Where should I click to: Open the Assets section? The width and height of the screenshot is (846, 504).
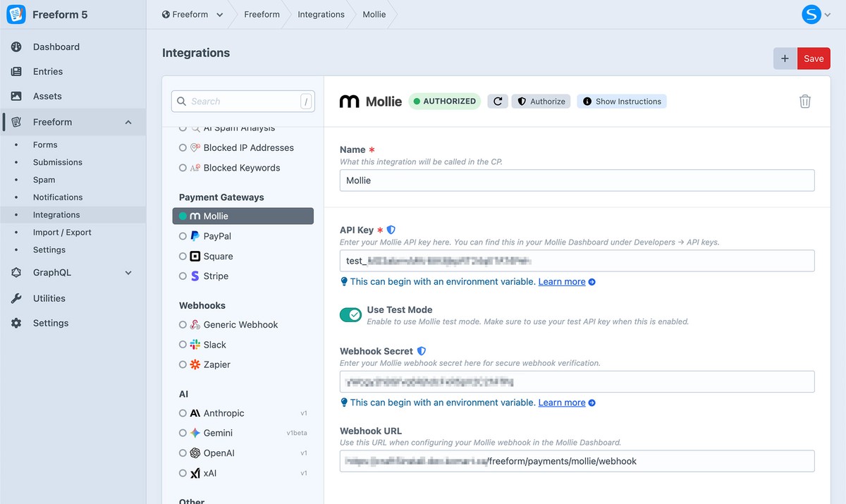pyautogui.click(x=47, y=97)
